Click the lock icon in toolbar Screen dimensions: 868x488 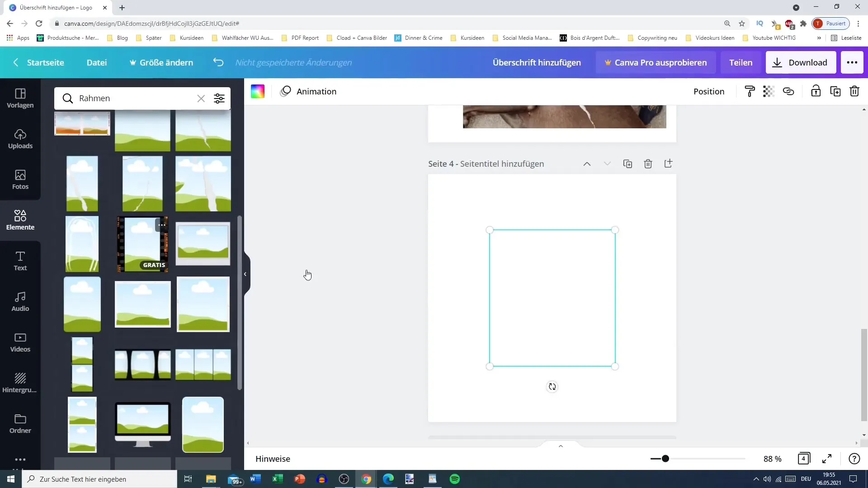(816, 91)
